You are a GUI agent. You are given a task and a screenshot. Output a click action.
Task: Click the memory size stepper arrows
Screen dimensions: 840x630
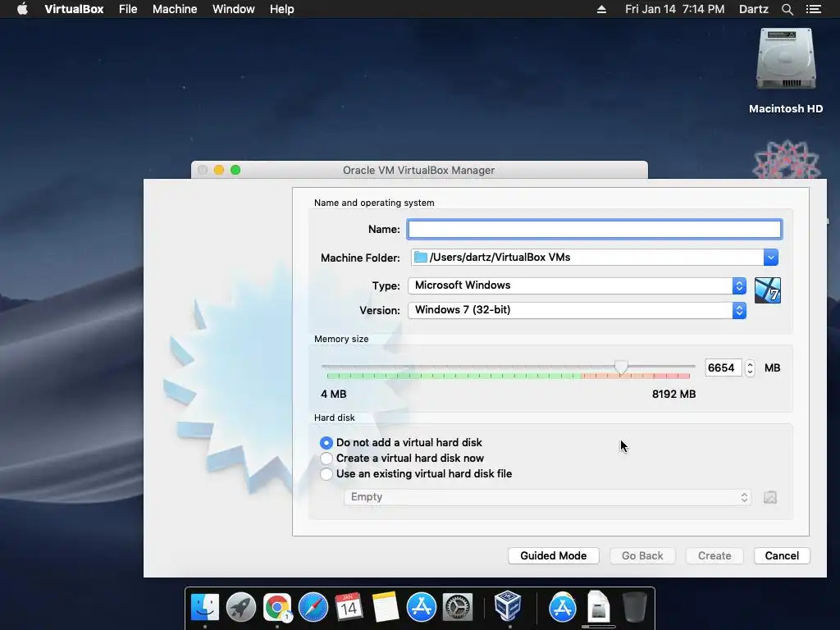[x=750, y=368]
